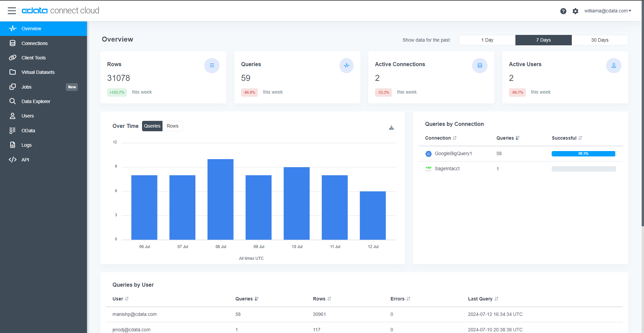Open Data Explorer from the sidebar
Viewport: 644px width, 333px height.
point(36,101)
